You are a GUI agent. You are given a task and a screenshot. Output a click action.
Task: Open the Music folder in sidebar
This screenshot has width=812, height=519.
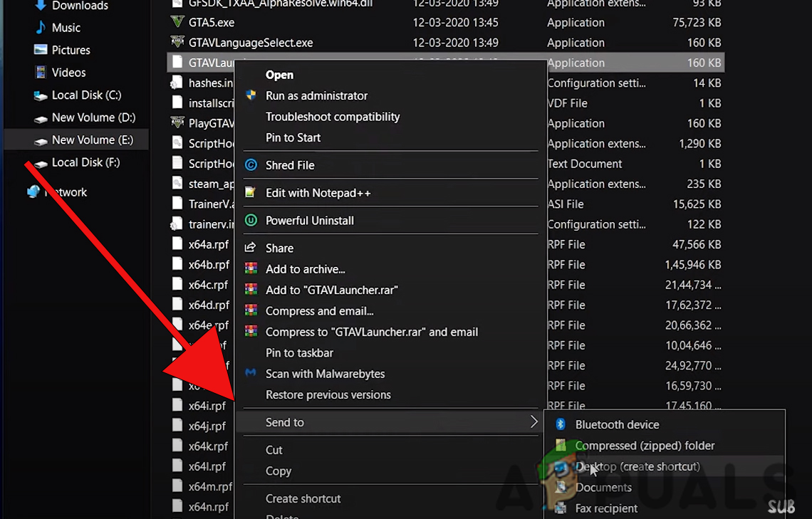pos(65,27)
